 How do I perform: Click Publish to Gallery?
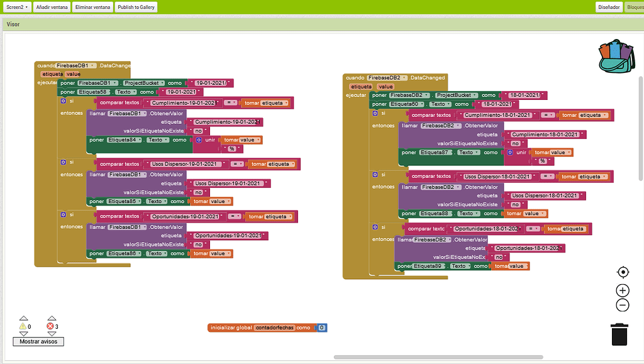tap(136, 7)
